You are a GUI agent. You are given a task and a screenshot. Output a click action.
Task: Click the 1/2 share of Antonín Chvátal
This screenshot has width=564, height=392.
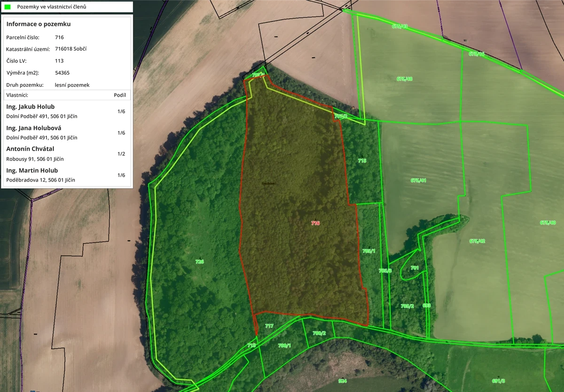coord(121,154)
